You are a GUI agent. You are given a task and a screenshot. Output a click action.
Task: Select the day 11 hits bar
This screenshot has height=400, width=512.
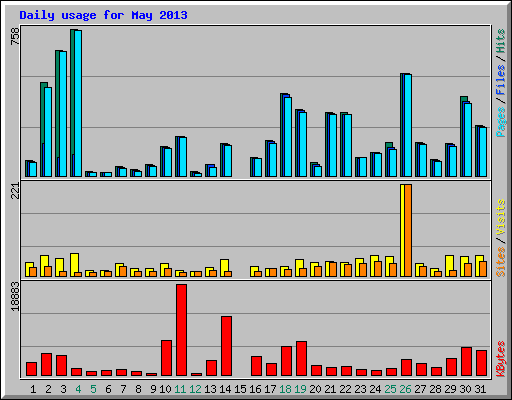(181, 156)
